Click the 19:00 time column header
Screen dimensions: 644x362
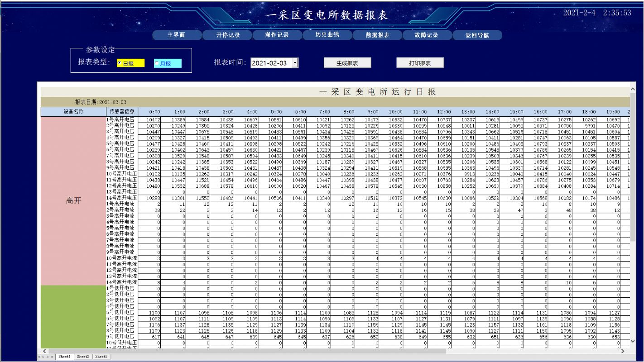pos(612,112)
